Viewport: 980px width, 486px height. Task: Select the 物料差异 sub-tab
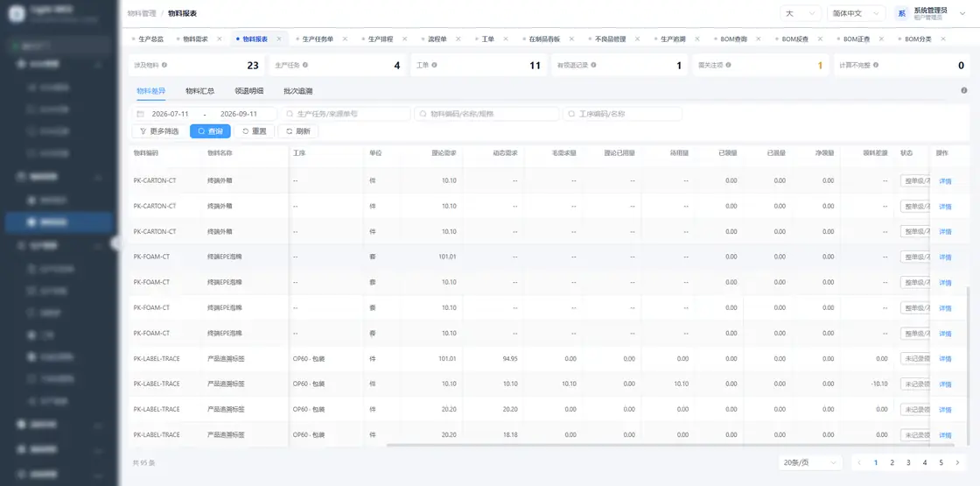coord(151,91)
